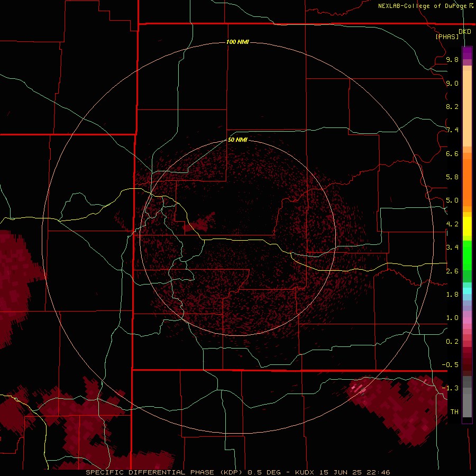Click the -1.3 scale value
Image resolution: width=476 pixels, height=476 pixels.
click(x=450, y=388)
